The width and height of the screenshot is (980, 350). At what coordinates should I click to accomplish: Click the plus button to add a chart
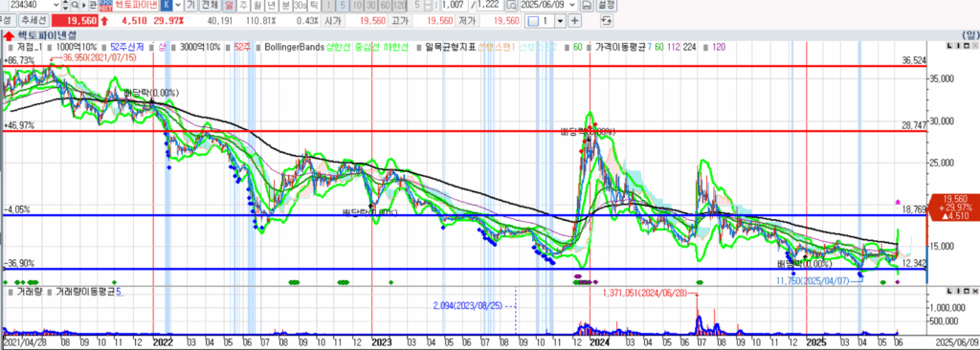[x=574, y=21]
